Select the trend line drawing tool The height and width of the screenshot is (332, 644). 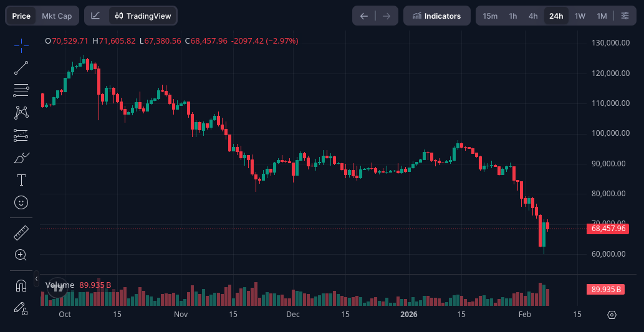coord(21,68)
